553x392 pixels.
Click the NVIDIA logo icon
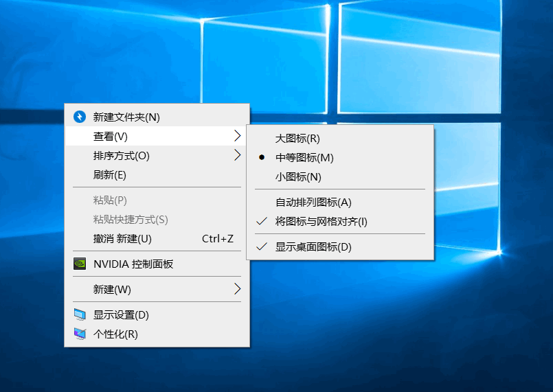point(80,264)
